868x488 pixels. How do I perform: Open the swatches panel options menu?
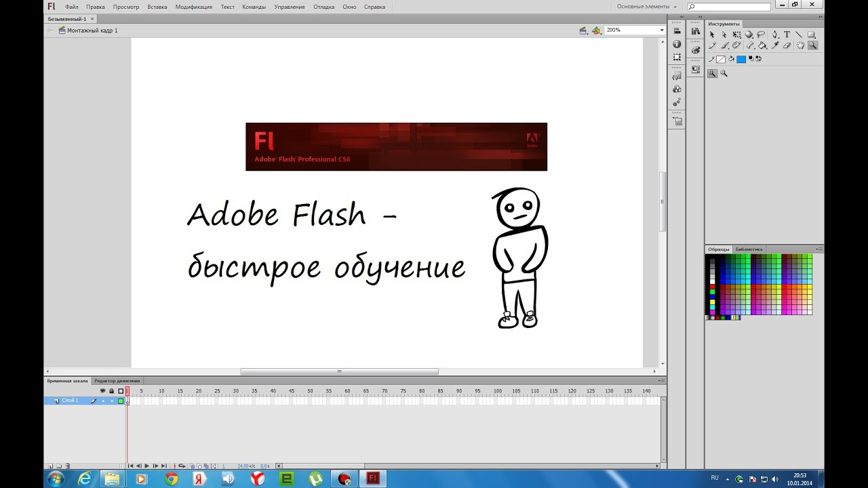tap(818, 249)
